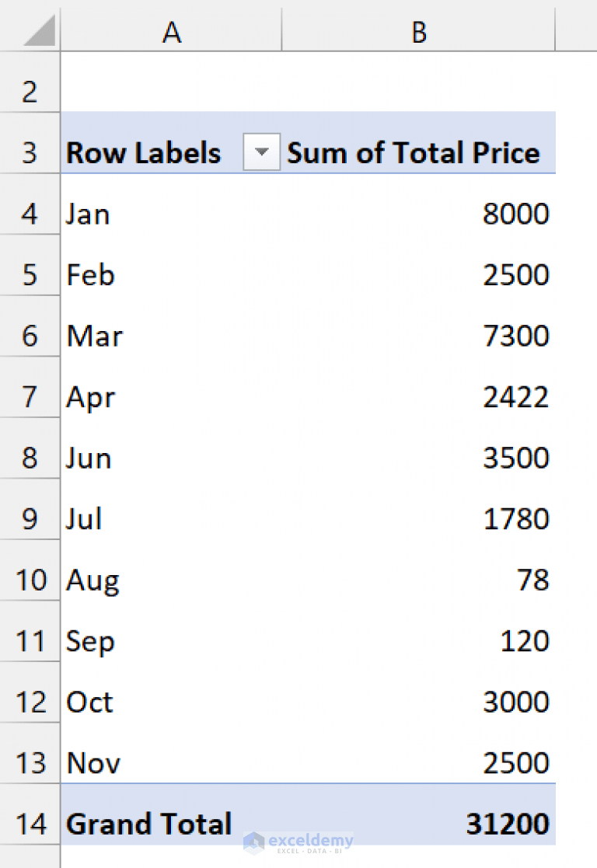Select the Grand Total label cell
The image size is (597, 868).
point(148,823)
